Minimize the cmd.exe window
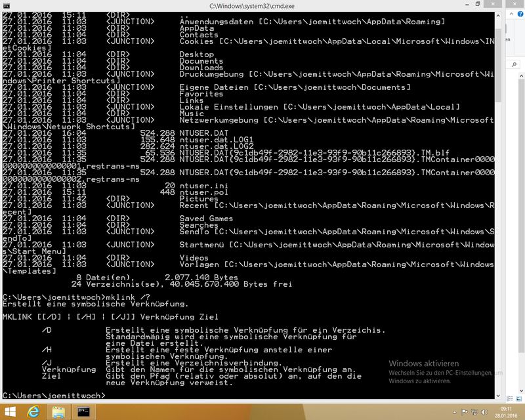Viewport: 525px width, 420px height. click(x=467, y=5)
